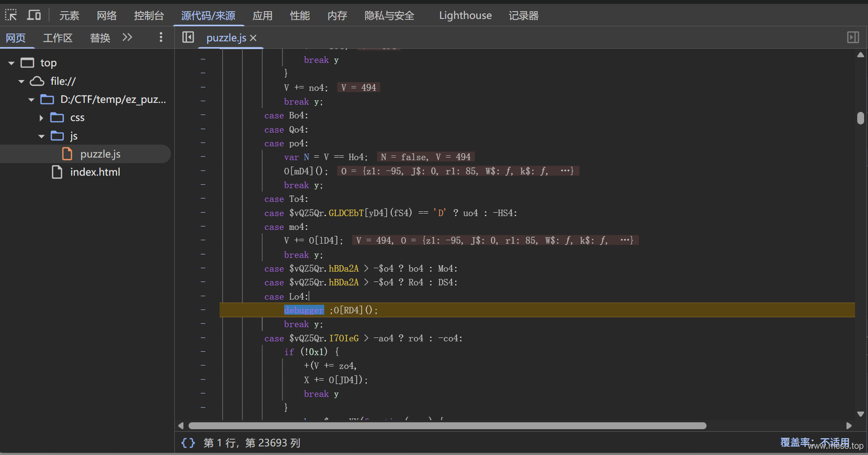The width and height of the screenshot is (868, 455).
Task: Activate the inspect element picker icon
Action: (11, 15)
